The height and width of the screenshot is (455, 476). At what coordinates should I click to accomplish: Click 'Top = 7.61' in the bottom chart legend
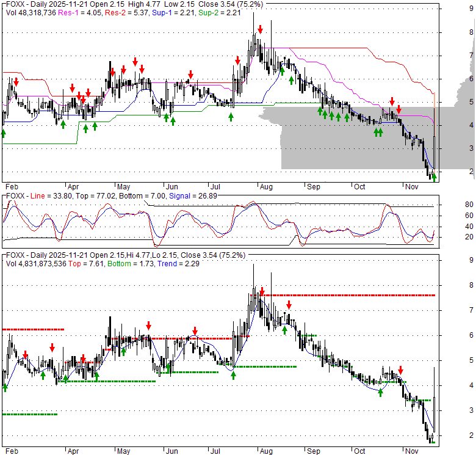pyautogui.click(x=86, y=264)
